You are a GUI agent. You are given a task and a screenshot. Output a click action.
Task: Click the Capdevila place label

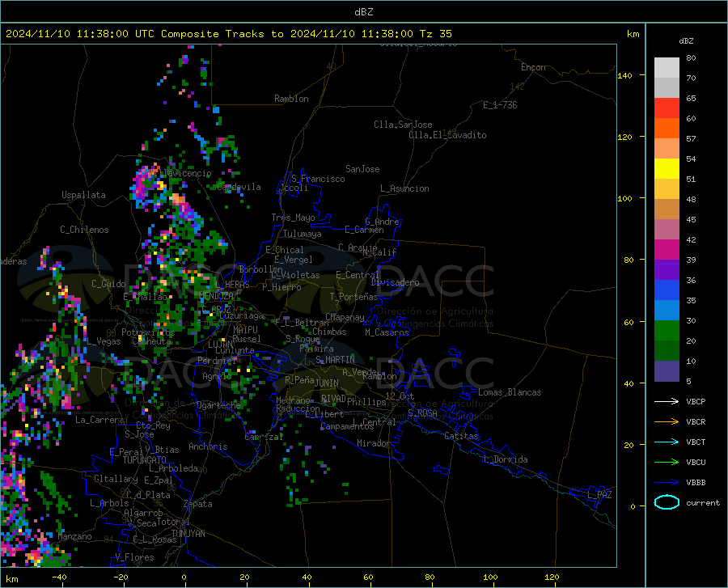[239, 187]
